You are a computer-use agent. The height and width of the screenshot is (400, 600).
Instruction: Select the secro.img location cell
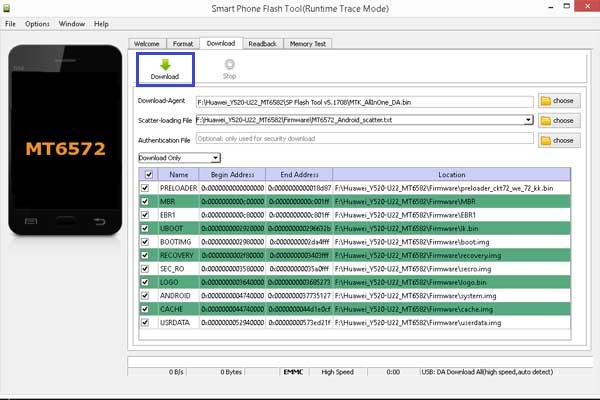pos(452,269)
